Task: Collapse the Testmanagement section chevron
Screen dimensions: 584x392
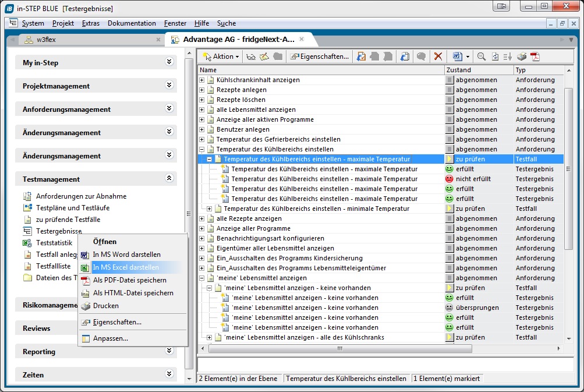Action: (x=169, y=178)
